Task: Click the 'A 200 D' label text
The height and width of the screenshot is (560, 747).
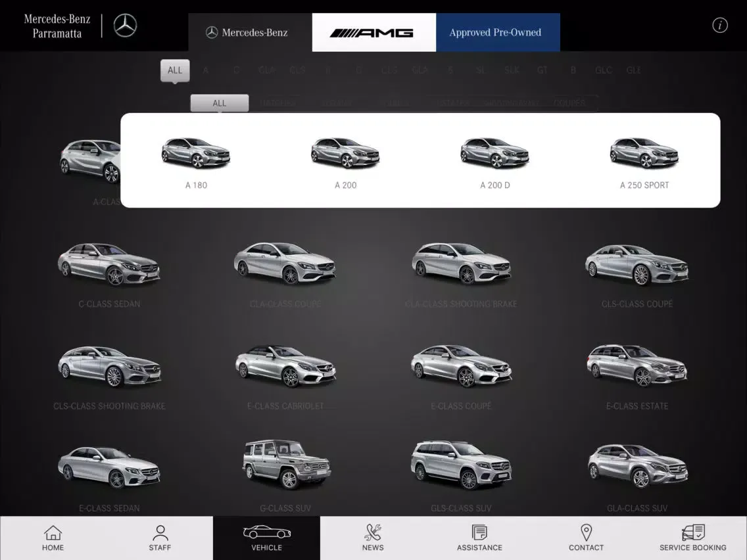Action: click(x=495, y=185)
